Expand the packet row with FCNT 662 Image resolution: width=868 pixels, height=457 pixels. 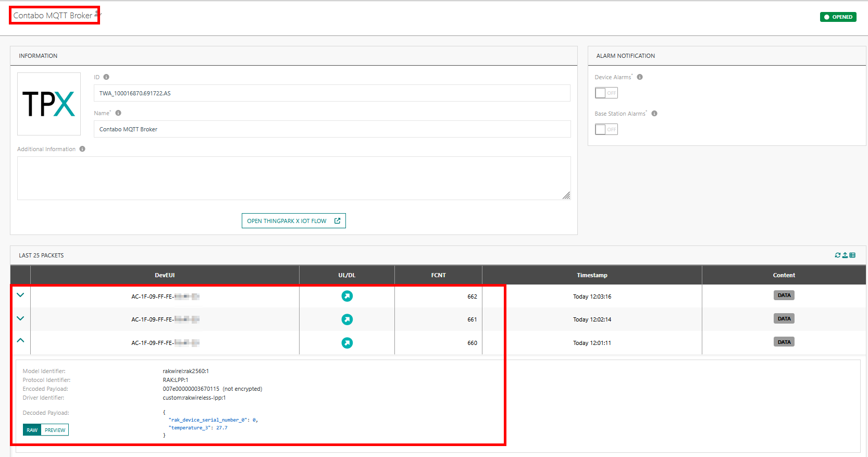20,295
